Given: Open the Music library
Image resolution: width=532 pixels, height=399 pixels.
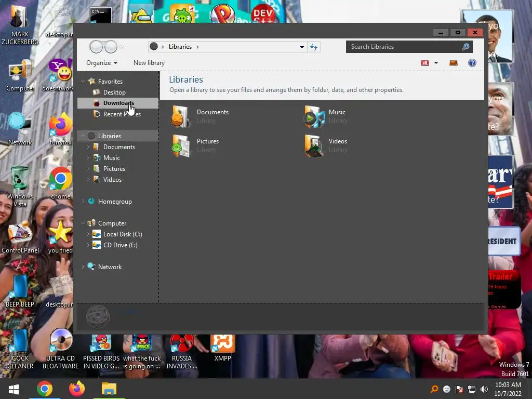Looking at the screenshot, I should click(326, 116).
